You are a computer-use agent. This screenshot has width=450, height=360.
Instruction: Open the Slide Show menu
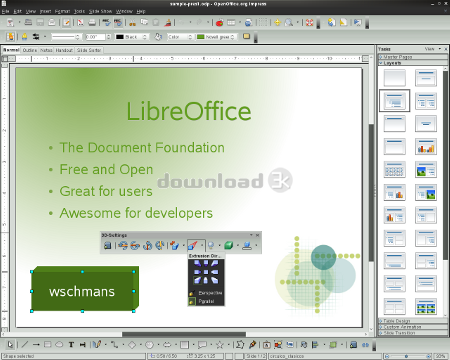[x=101, y=11]
